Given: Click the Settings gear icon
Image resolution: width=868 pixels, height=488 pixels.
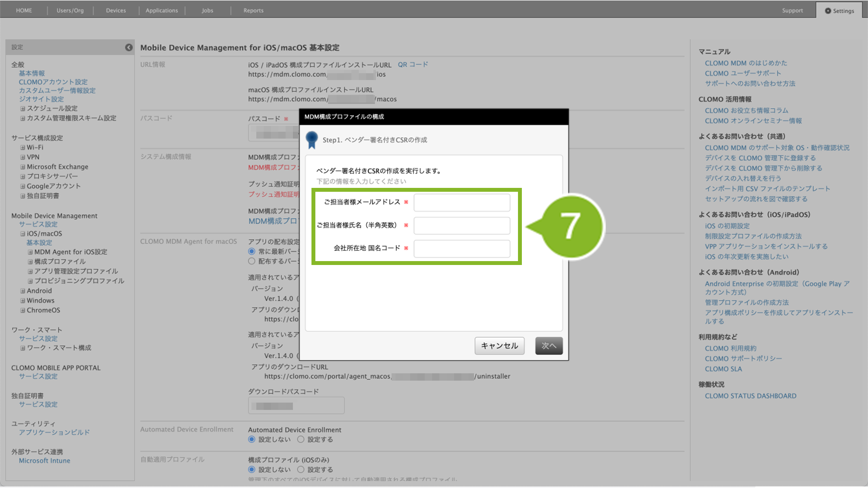Looking at the screenshot, I should 827,11.
